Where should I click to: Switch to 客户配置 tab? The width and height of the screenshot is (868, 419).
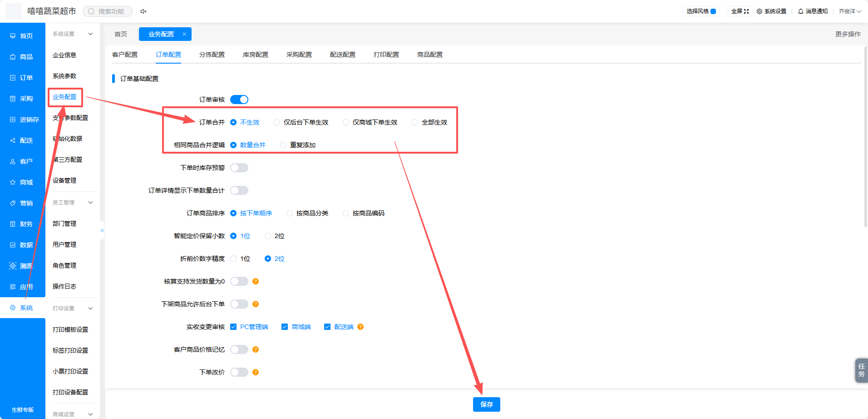(125, 55)
